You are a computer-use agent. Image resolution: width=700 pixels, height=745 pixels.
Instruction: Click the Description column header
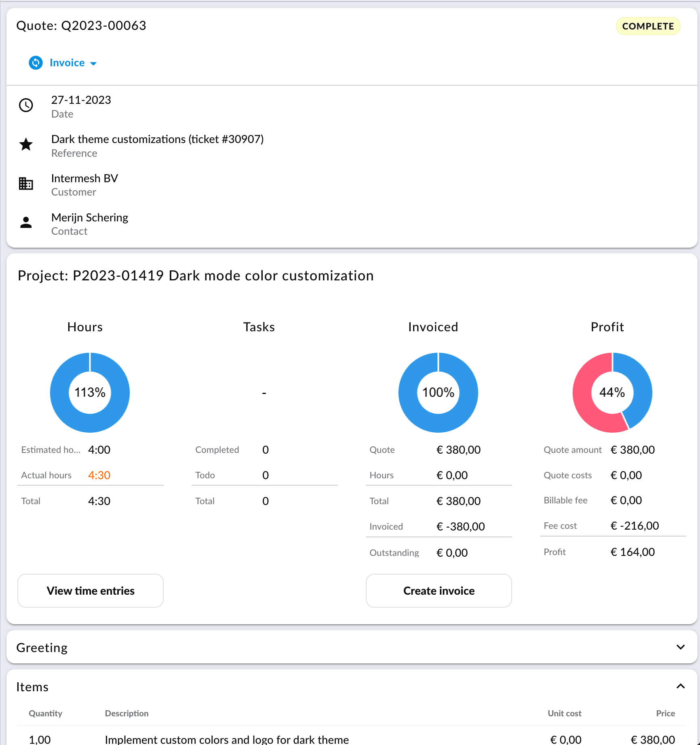pyautogui.click(x=127, y=713)
